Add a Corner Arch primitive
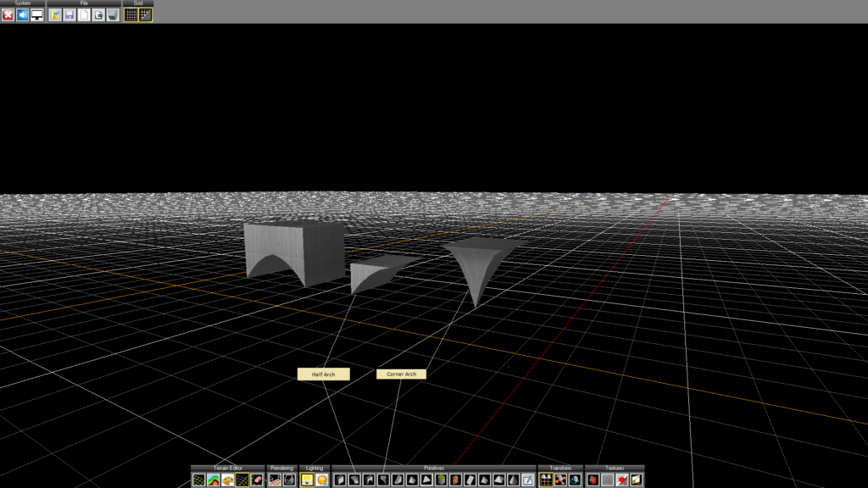 383,480
